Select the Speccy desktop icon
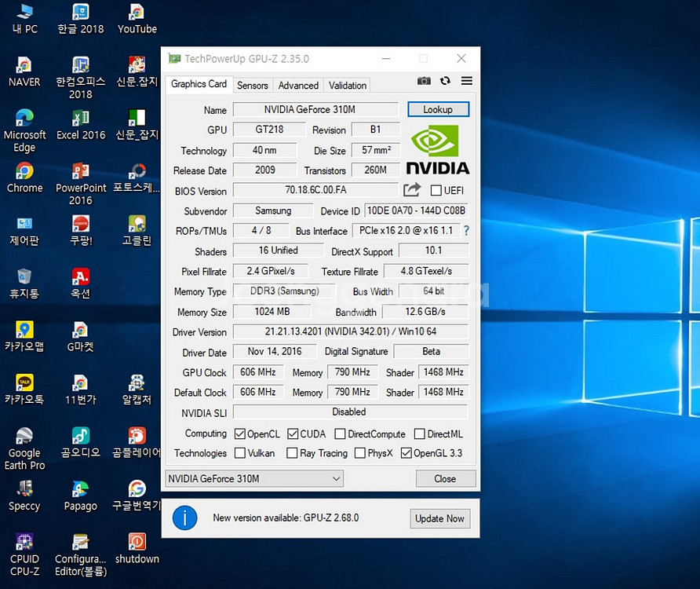The height and width of the screenshot is (589, 700). [x=24, y=496]
